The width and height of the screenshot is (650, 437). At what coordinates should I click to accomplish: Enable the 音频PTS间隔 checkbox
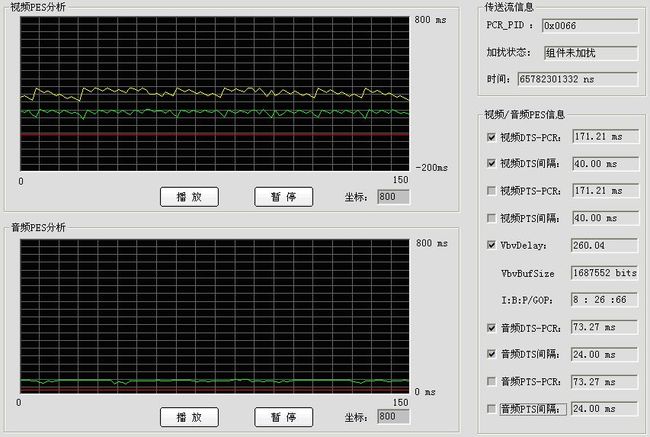(491, 409)
